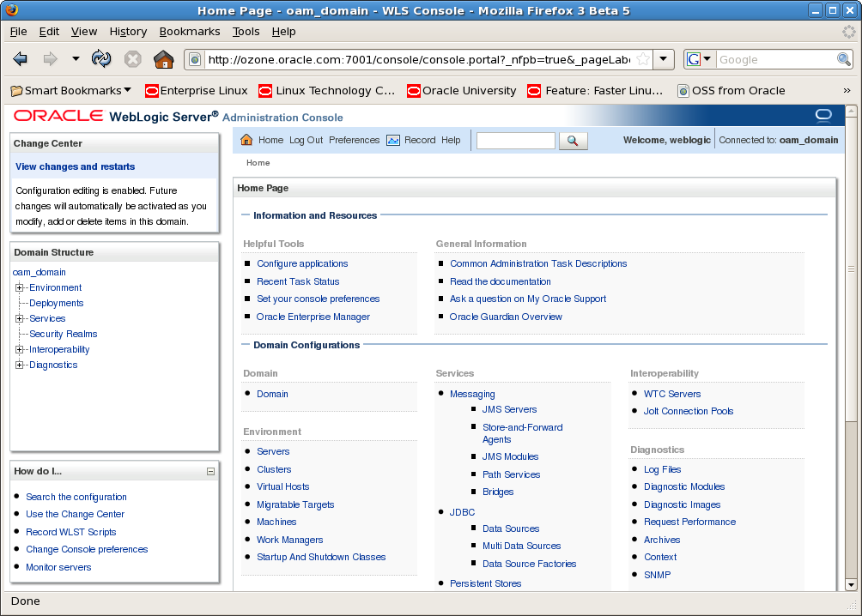The height and width of the screenshot is (616, 862).
Task: Open browser home page icon
Action: [163, 59]
